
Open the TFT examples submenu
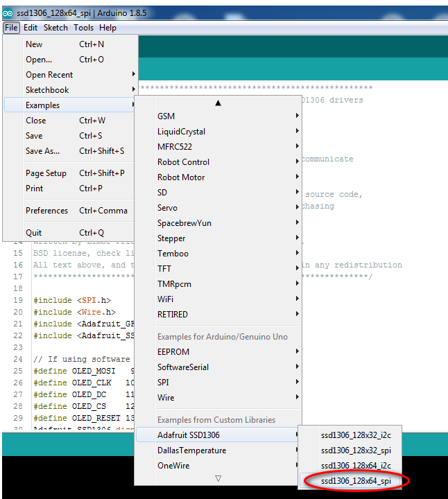click(x=218, y=269)
